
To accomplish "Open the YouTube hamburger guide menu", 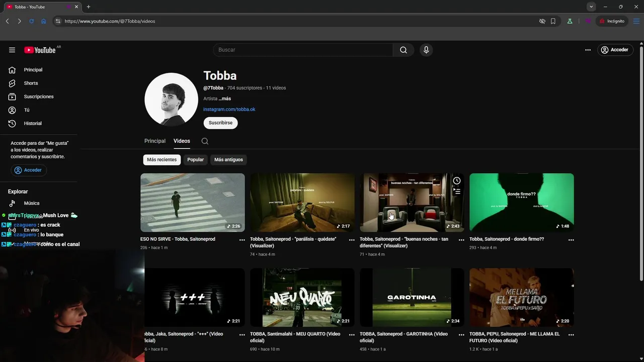I will click(x=12, y=50).
